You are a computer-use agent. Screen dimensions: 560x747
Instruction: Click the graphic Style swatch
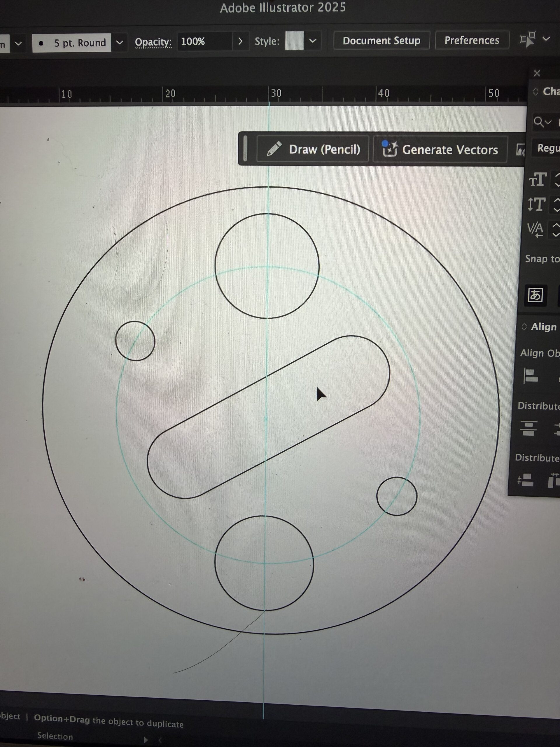pos(294,41)
